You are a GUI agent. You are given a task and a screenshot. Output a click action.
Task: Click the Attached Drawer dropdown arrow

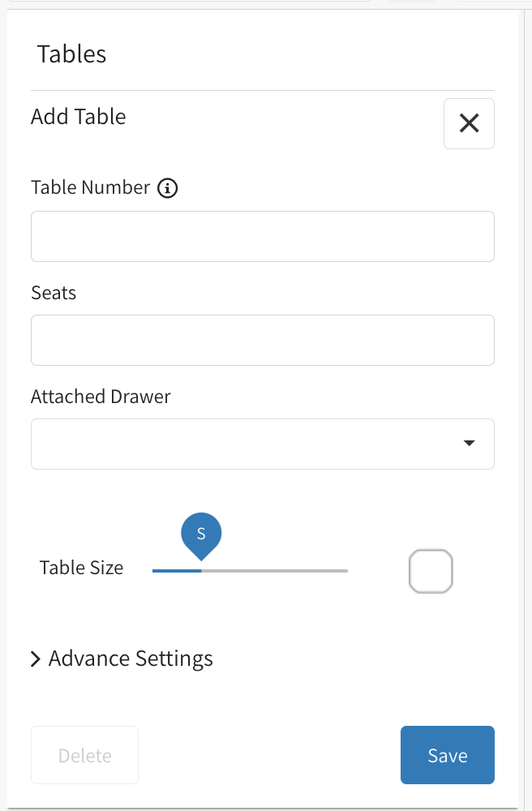[469, 444]
